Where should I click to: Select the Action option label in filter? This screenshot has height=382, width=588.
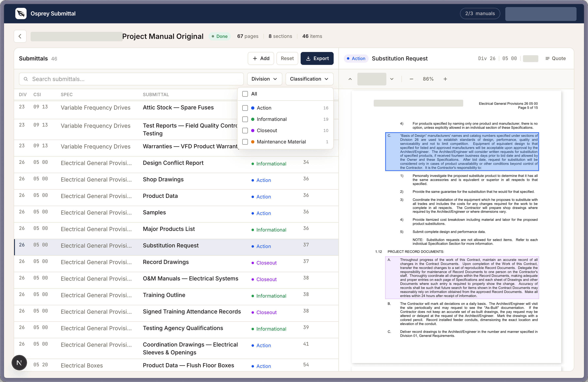tap(264, 108)
